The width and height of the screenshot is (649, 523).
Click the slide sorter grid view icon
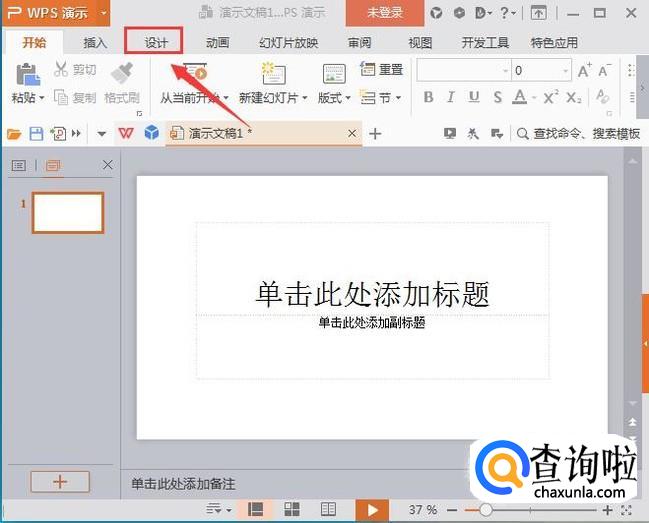[292, 509]
